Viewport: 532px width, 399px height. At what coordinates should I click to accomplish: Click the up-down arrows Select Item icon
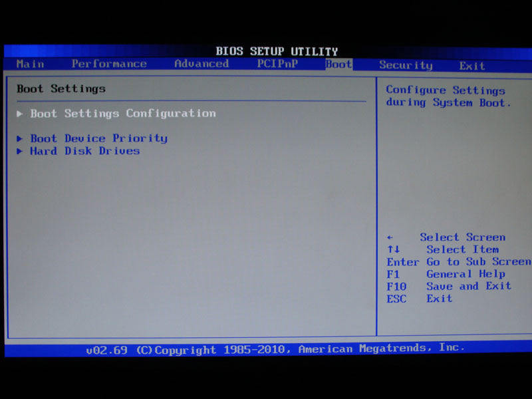(x=394, y=249)
